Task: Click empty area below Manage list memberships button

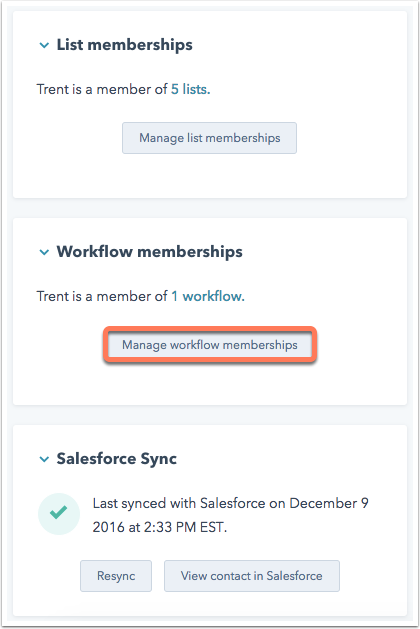Action: 209,176
